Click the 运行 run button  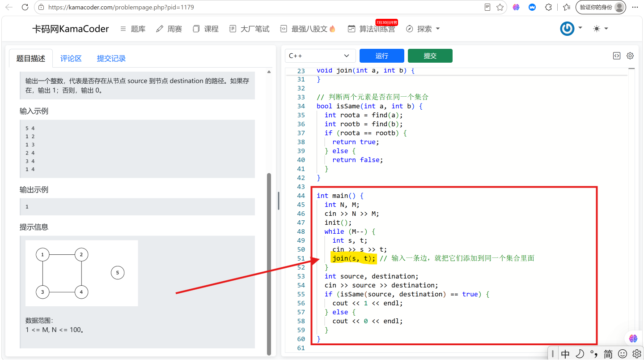tap(382, 56)
